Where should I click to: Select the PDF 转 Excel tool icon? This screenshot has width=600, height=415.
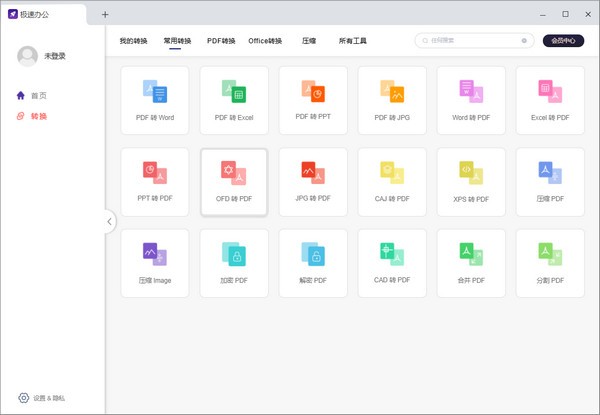tap(233, 94)
